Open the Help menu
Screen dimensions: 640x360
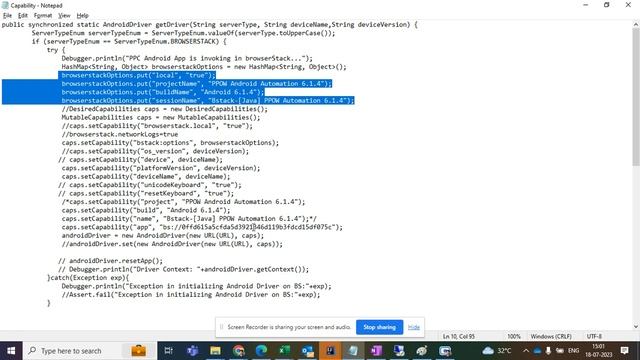coord(82,16)
